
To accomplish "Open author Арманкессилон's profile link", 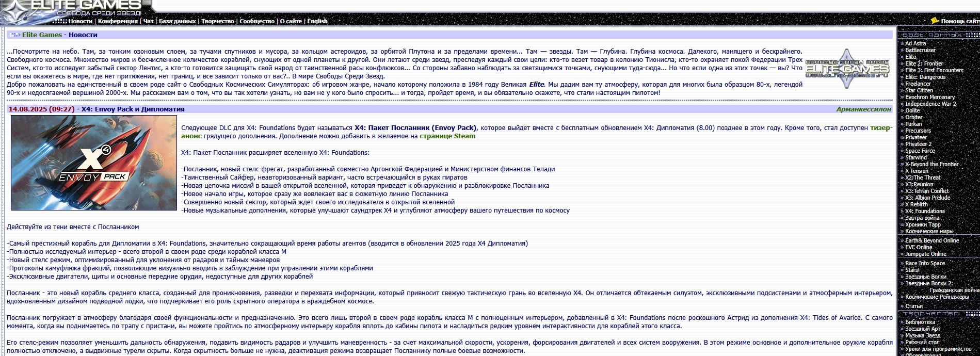I will tap(864, 109).
